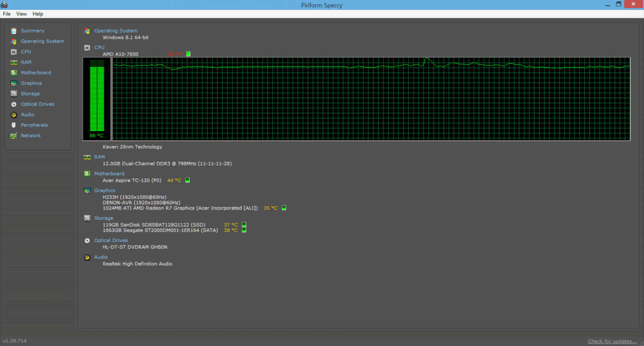Image resolution: width=644 pixels, height=346 pixels.
Task: Click the Operating System Windows flag sidebar icon
Action: [x=14, y=41]
